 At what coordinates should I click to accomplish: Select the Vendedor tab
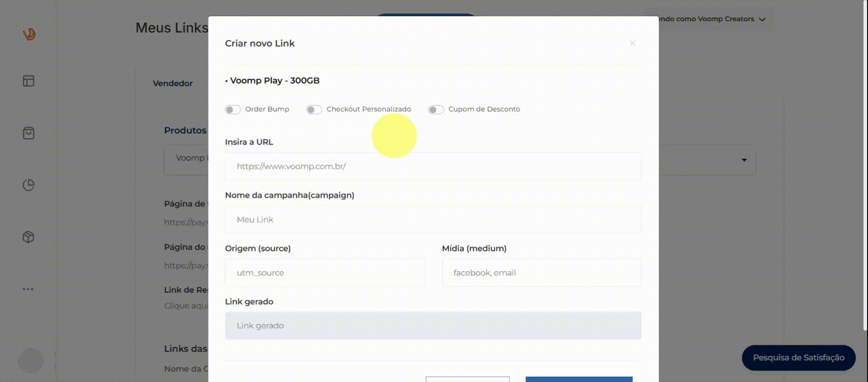tap(173, 84)
